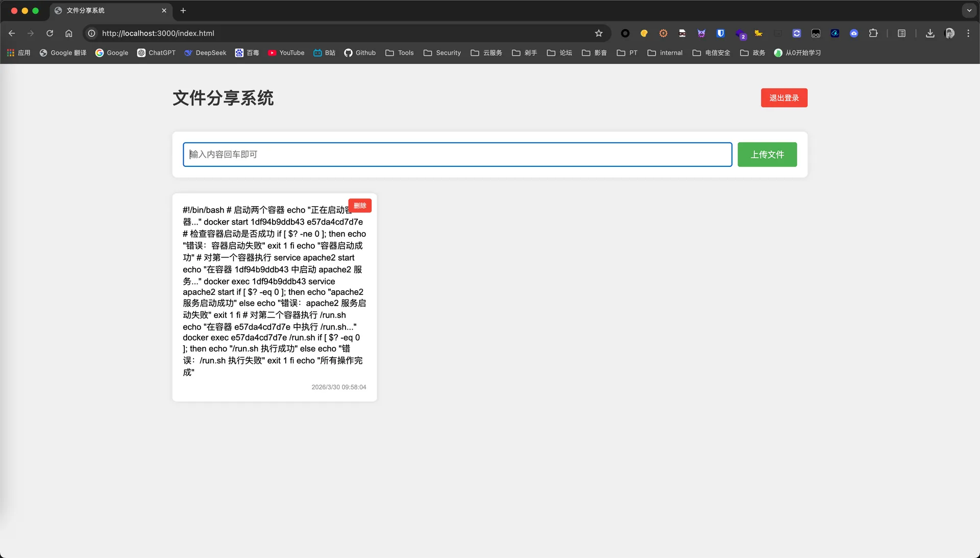Delete the bash script card with 删除
This screenshot has width=980, height=558.
360,206
